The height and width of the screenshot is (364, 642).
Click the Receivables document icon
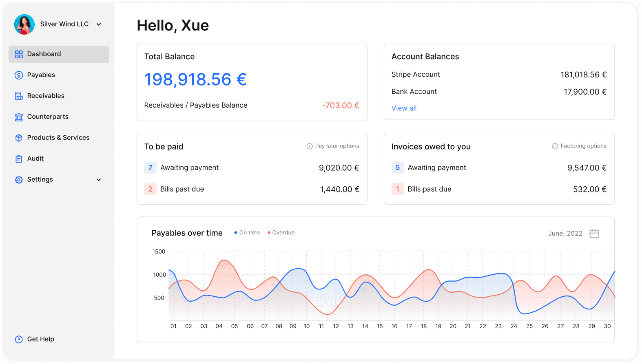tap(19, 96)
